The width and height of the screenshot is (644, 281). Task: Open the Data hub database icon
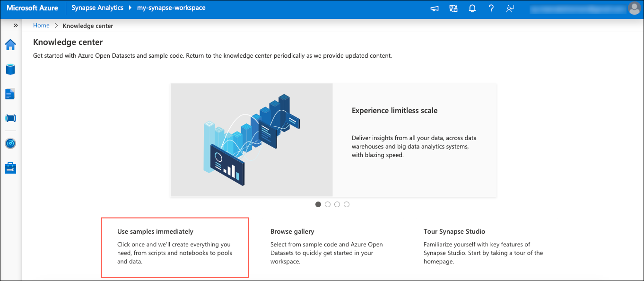point(10,69)
